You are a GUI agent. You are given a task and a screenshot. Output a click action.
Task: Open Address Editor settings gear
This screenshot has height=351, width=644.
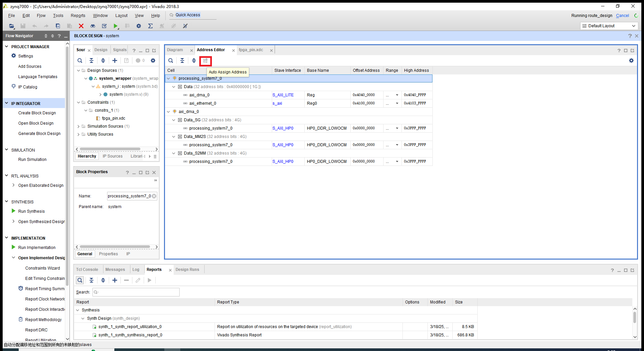[x=631, y=60]
